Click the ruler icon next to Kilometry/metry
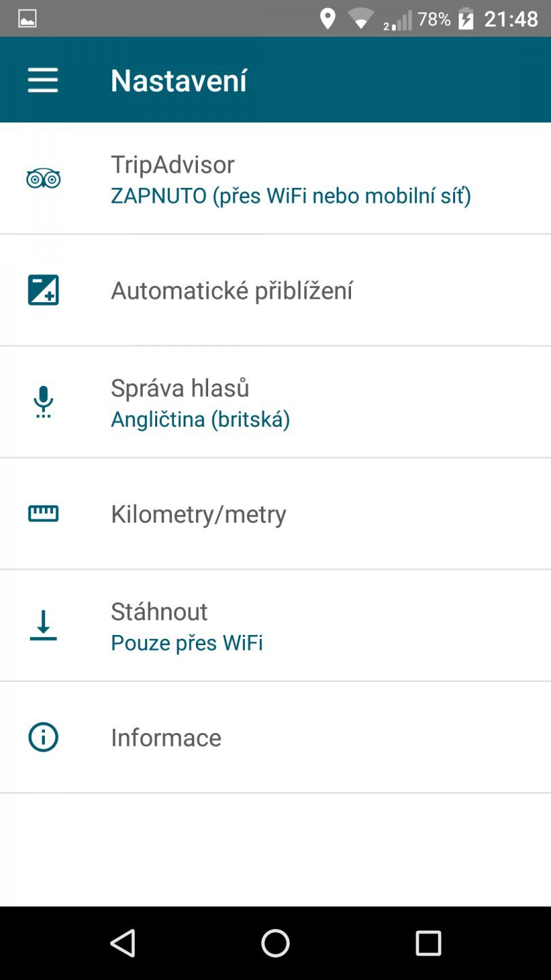Screen dimensions: 551x980 pyautogui.click(x=43, y=514)
